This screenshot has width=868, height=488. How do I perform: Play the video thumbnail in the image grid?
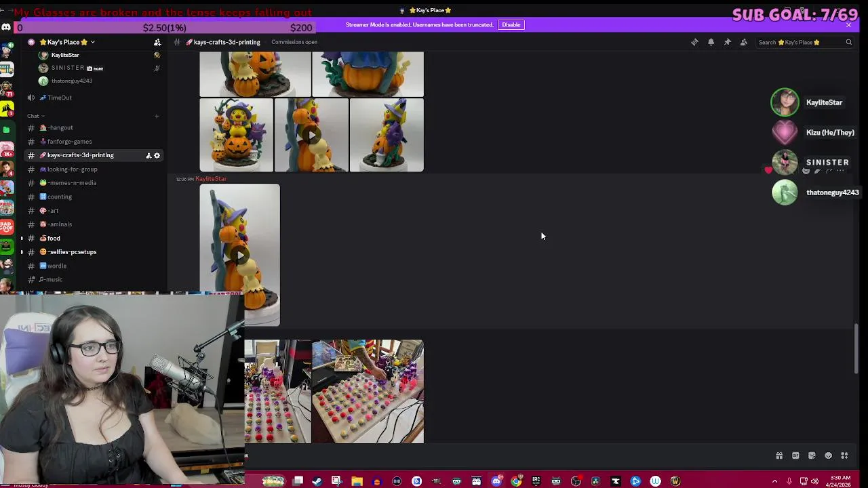pos(311,135)
